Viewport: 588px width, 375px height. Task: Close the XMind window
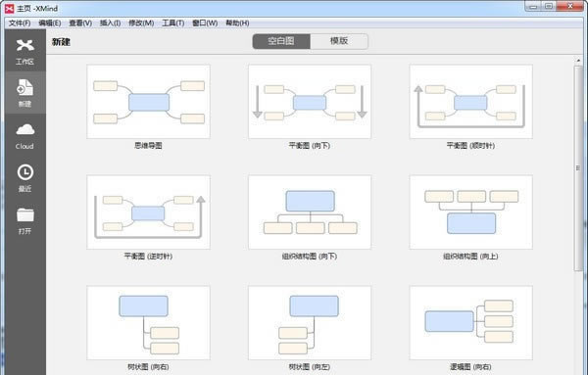coord(570,7)
